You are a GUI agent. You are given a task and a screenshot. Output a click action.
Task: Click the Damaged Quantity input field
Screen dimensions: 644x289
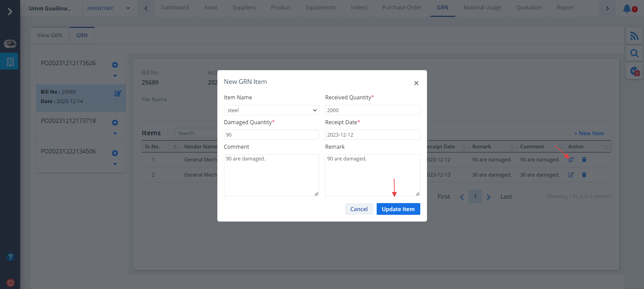tap(271, 135)
